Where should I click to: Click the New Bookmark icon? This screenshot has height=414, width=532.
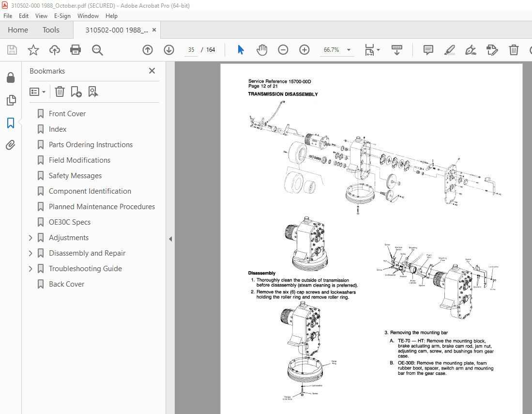click(x=76, y=92)
